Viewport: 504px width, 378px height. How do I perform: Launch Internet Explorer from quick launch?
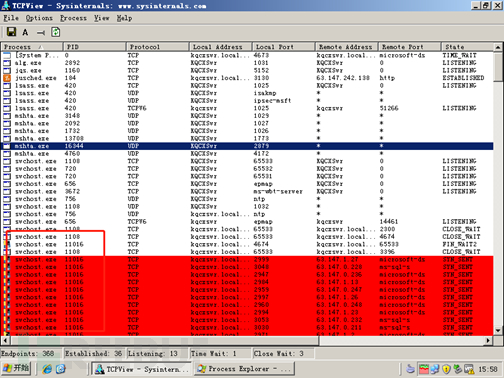[x=47, y=369]
